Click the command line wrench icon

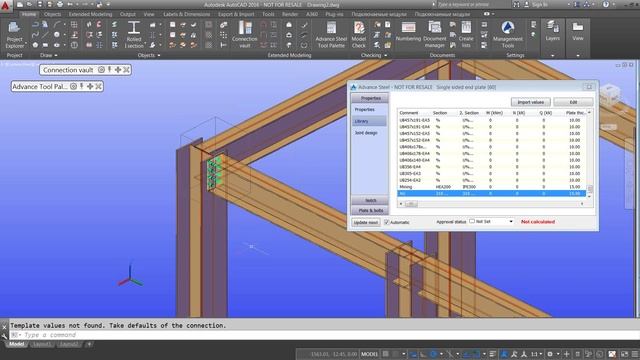(4, 336)
